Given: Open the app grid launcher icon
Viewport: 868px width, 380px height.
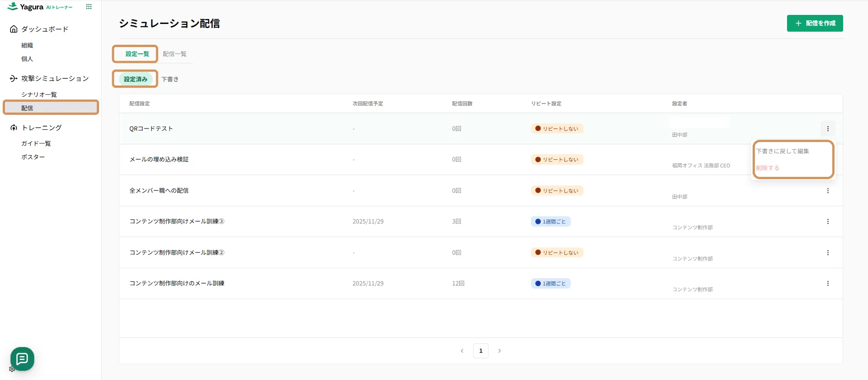Looking at the screenshot, I should click(x=89, y=7).
